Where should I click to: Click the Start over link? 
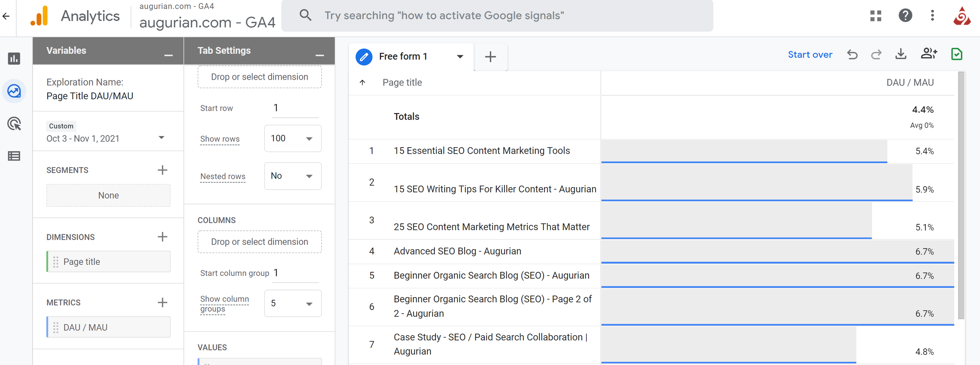810,55
